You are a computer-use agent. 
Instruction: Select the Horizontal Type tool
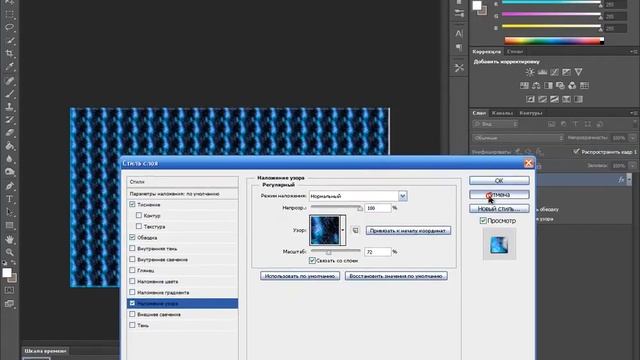point(10,199)
